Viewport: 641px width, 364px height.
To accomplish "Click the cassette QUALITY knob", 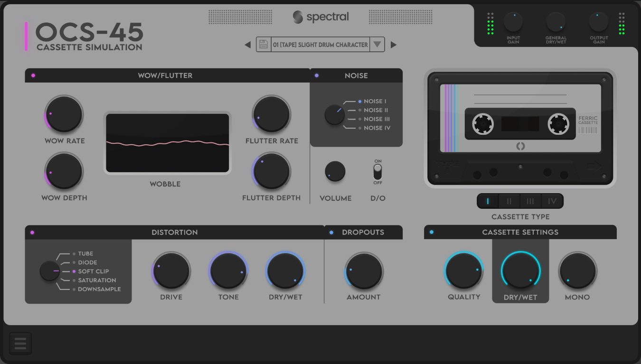I will tap(464, 271).
